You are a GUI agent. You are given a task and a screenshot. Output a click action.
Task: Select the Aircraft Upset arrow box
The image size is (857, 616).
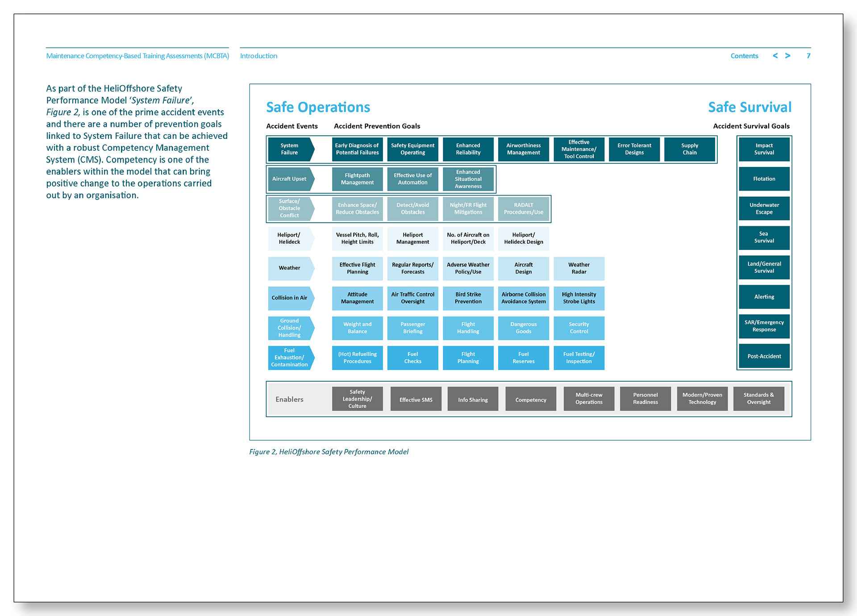click(290, 179)
